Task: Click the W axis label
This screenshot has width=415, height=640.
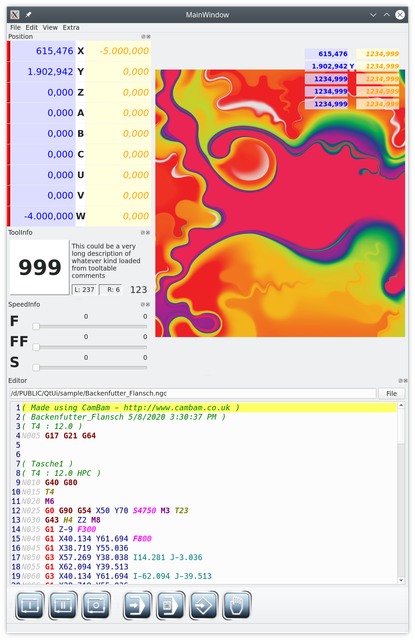Action: [x=81, y=216]
